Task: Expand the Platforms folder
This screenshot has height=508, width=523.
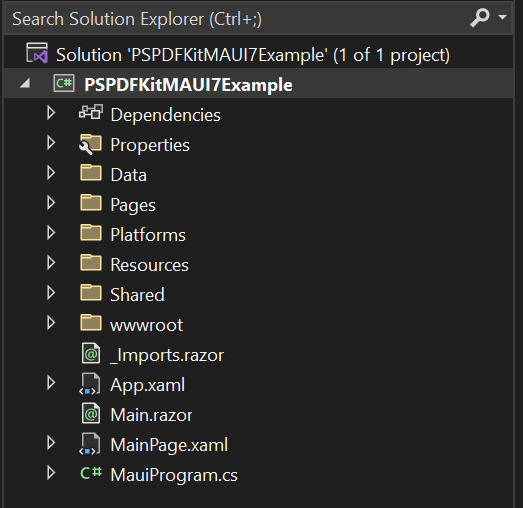Action: coord(51,232)
